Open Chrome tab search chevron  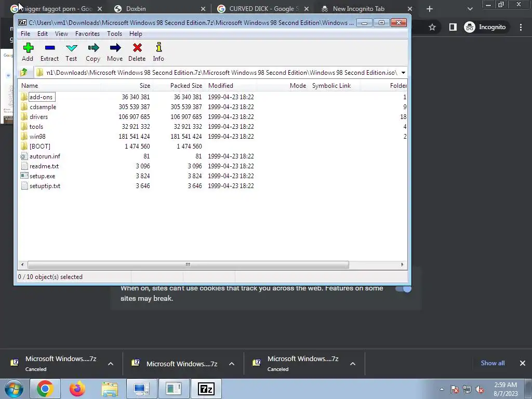click(x=470, y=9)
